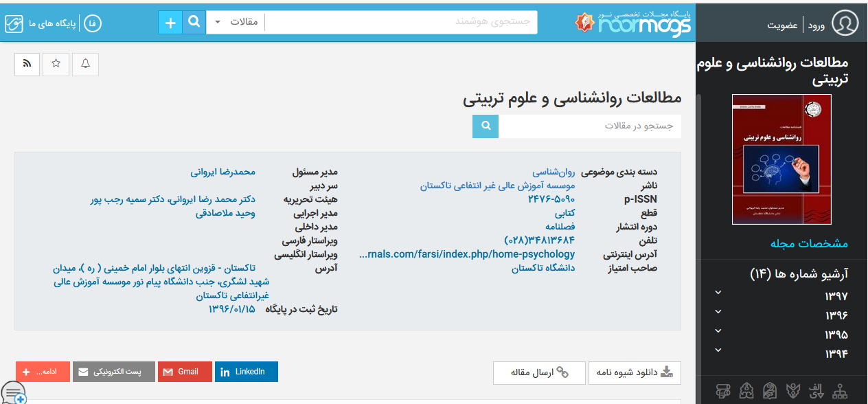Image resolution: width=868 pixels, height=404 pixels.
Task: Open the مقالات search type dropdown
Action: tap(236, 22)
